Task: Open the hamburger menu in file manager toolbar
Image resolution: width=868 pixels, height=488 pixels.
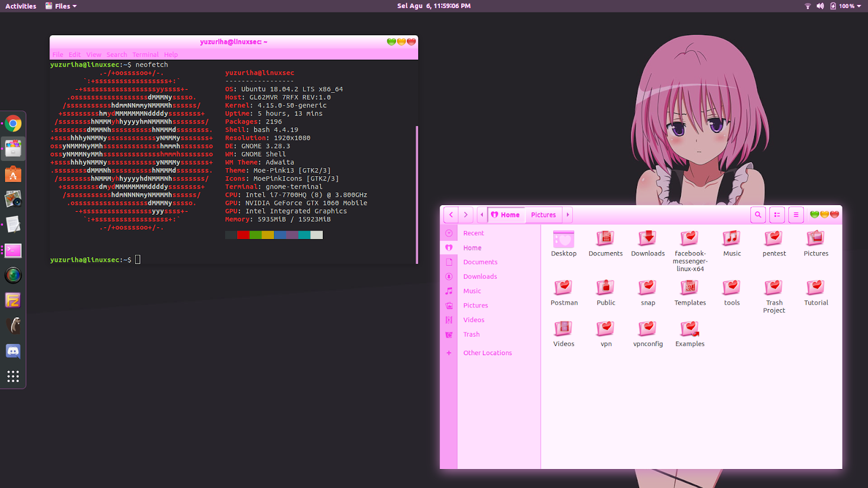Action: click(x=796, y=215)
